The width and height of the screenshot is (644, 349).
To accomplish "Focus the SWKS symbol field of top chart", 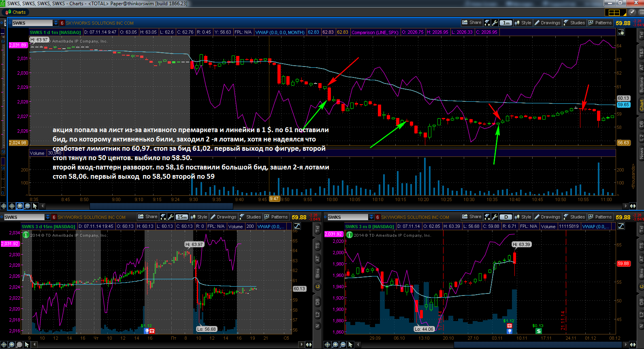I will point(32,23).
